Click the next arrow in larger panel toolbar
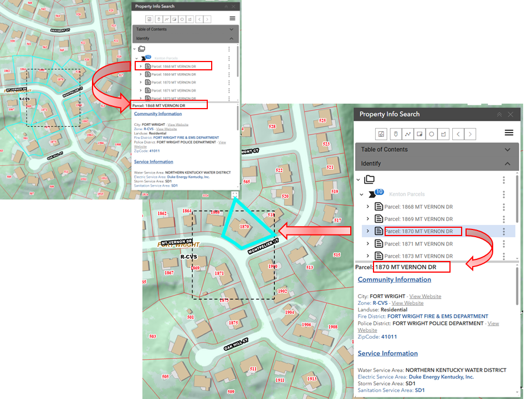Viewport: 532px width, 399px height. (470, 134)
